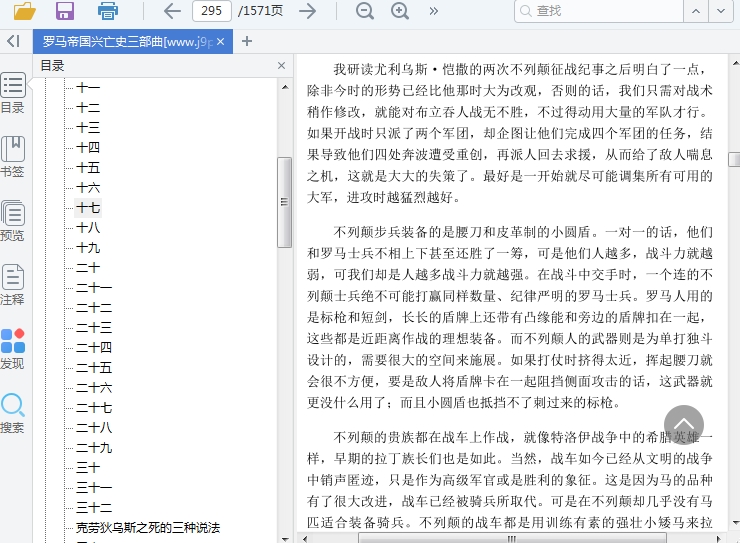Click the document scroll down arrow
The image size is (740, 543).
[735, 523]
